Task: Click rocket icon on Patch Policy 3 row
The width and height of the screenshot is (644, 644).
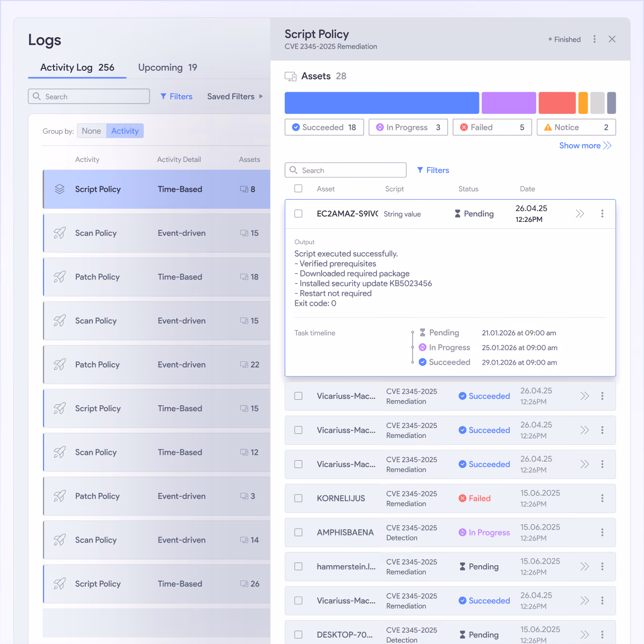Action: tap(60, 496)
